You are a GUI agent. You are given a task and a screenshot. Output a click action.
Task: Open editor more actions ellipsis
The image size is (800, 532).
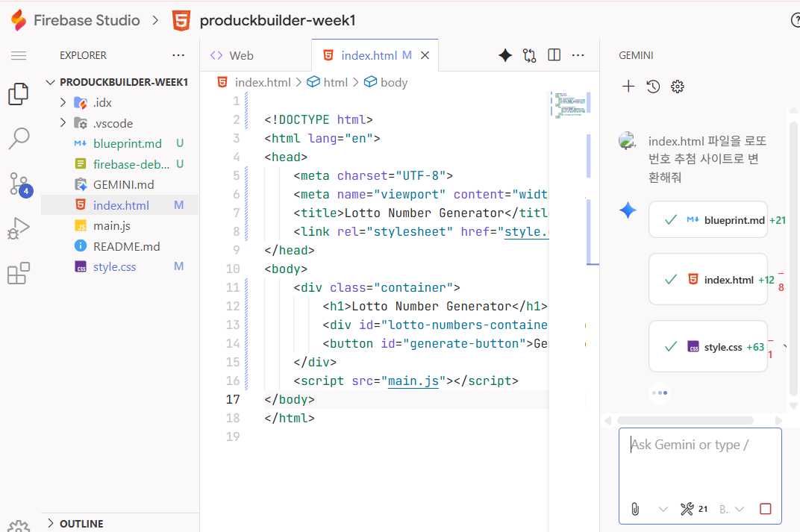(x=578, y=55)
